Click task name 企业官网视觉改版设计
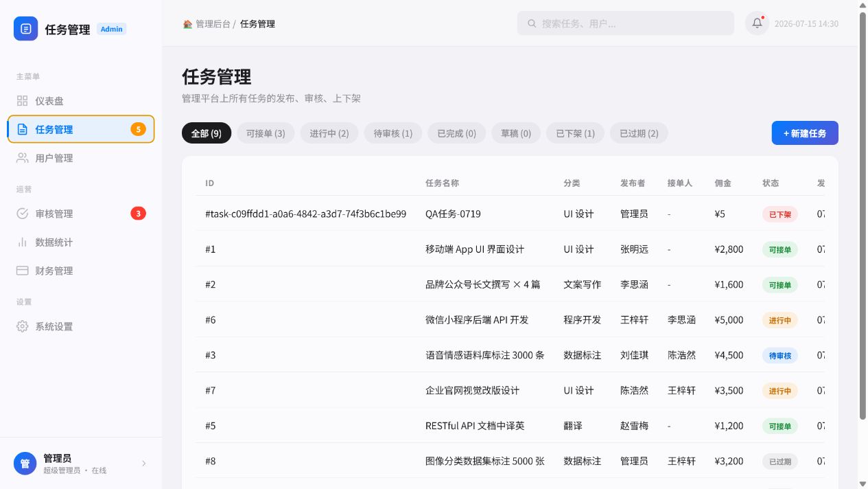The height and width of the screenshot is (489, 868). tap(472, 391)
